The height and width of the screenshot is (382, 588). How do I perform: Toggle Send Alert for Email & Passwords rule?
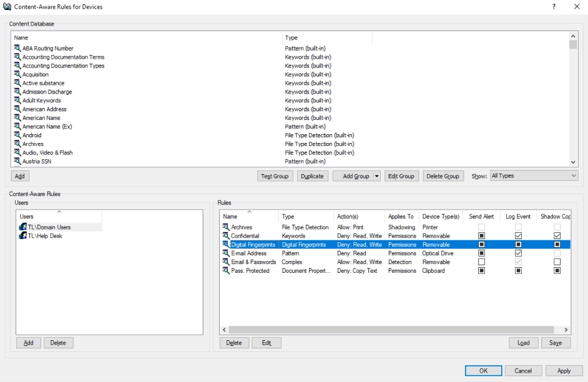point(482,262)
